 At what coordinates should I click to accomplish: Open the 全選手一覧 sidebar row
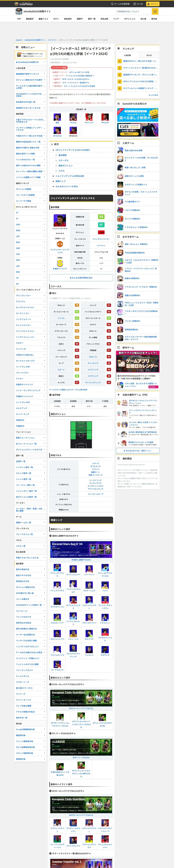[x=30, y=461]
